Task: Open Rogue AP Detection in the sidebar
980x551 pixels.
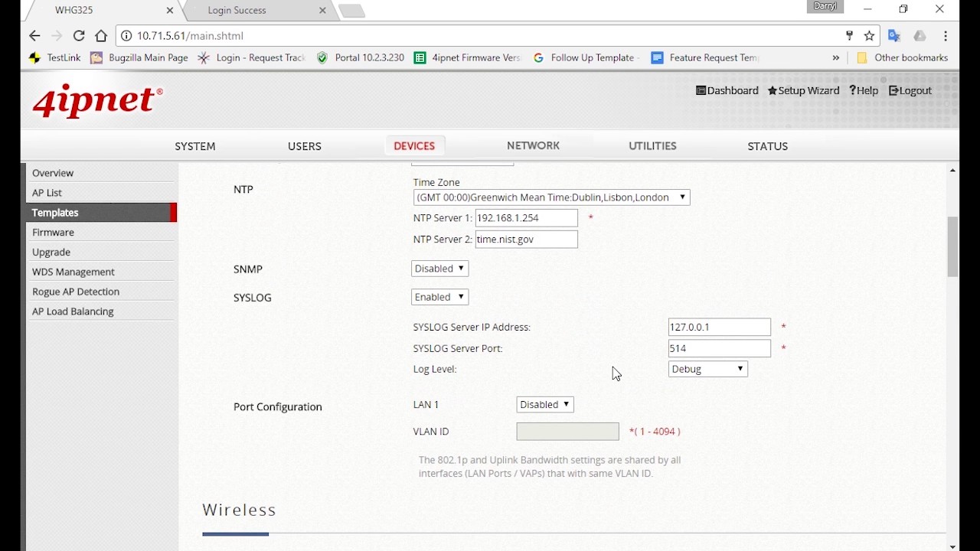Action: (x=100, y=292)
